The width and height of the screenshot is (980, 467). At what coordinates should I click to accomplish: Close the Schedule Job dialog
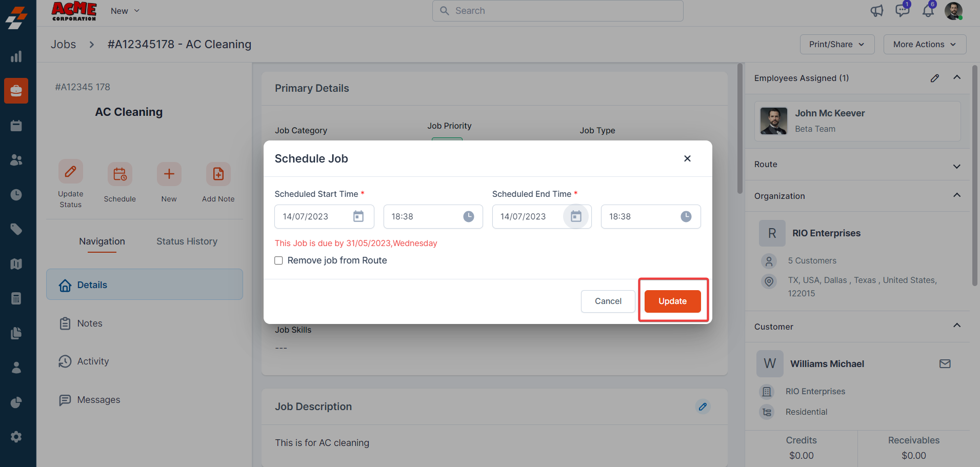(687, 158)
